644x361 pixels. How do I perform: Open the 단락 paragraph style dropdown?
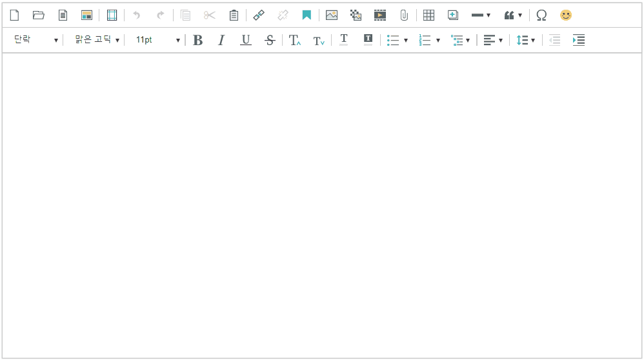36,40
